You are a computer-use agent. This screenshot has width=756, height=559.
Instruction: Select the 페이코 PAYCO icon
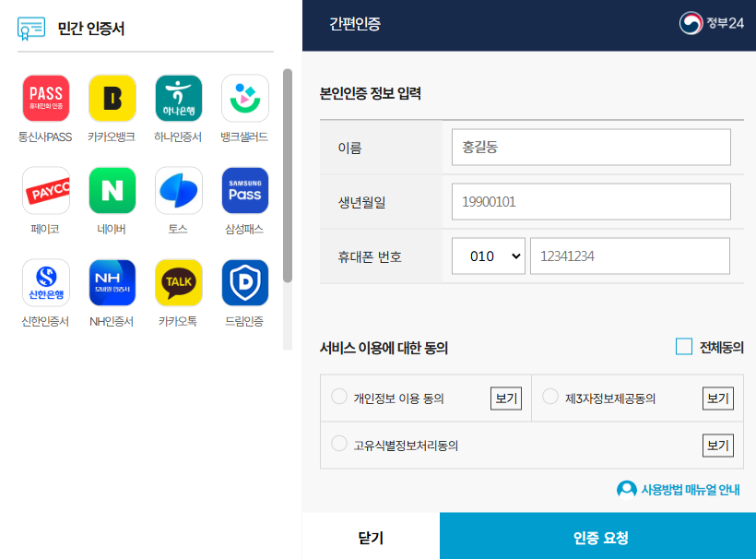click(46, 190)
